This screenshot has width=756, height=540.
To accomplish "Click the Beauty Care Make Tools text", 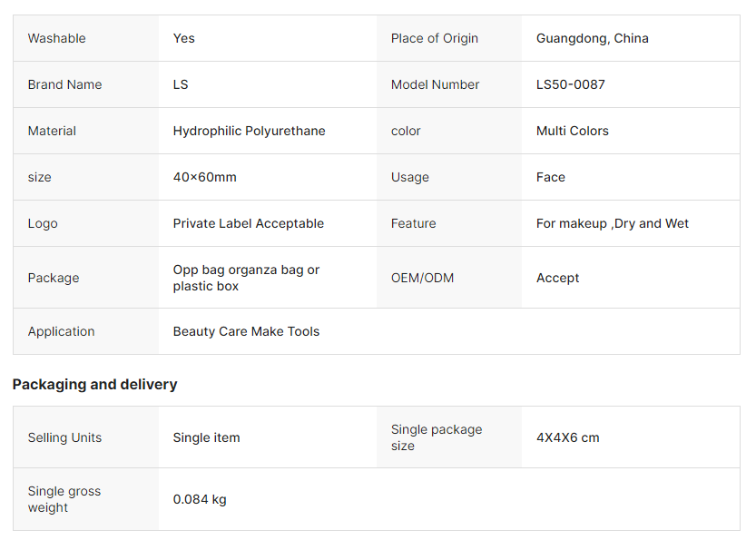I will click(246, 331).
